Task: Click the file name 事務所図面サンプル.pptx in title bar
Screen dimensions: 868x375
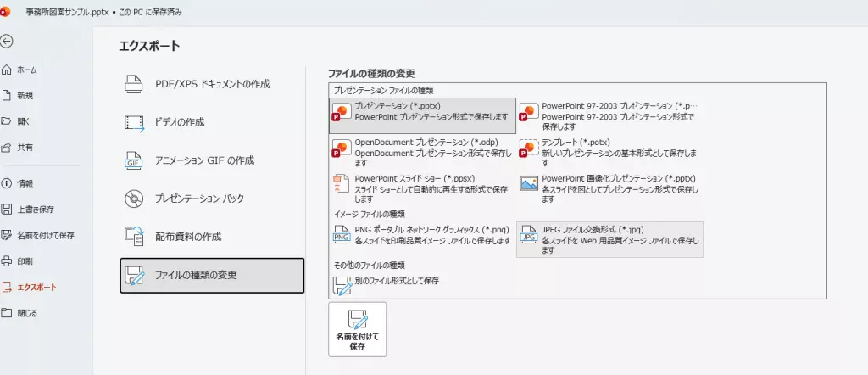Action: [x=66, y=12]
